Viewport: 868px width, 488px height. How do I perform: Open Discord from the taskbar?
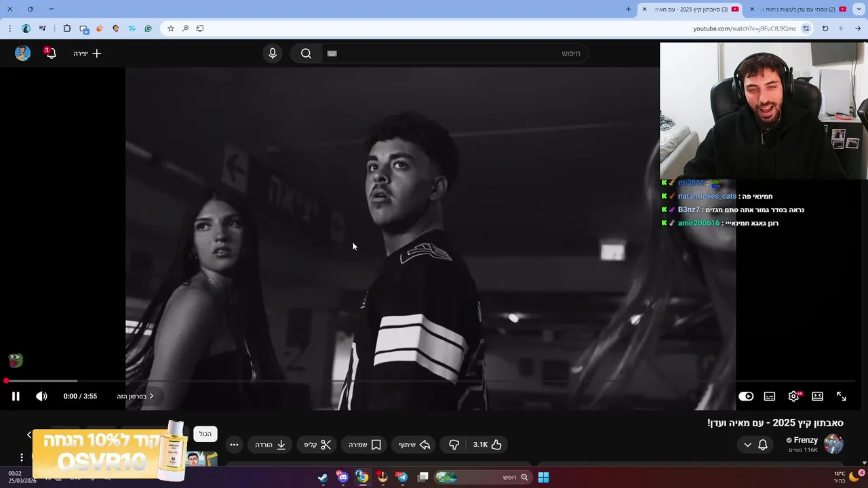tap(342, 477)
